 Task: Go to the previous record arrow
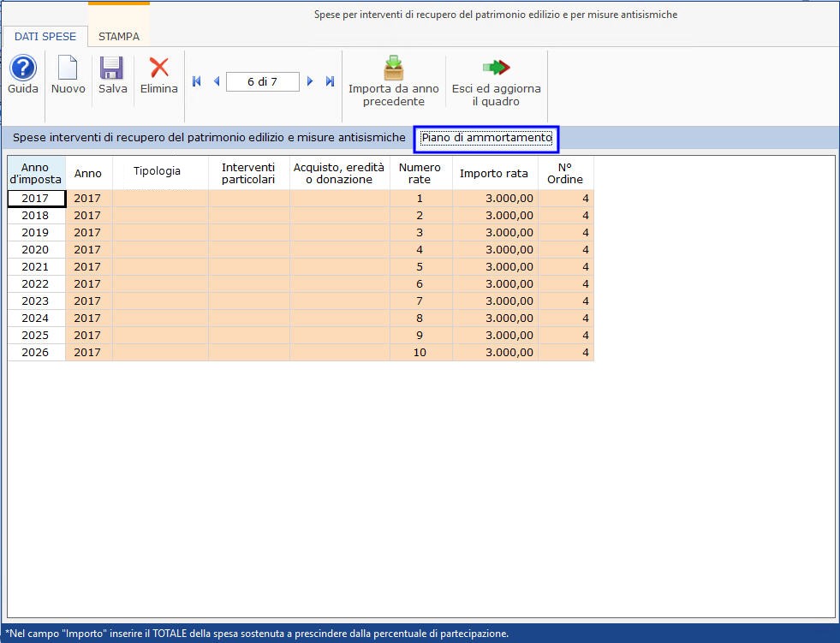(217, 81)
